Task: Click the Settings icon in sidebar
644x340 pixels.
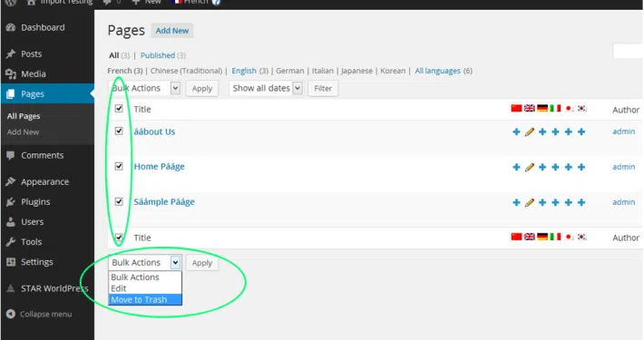Action: pyautogui.click(x=11, y=262)
